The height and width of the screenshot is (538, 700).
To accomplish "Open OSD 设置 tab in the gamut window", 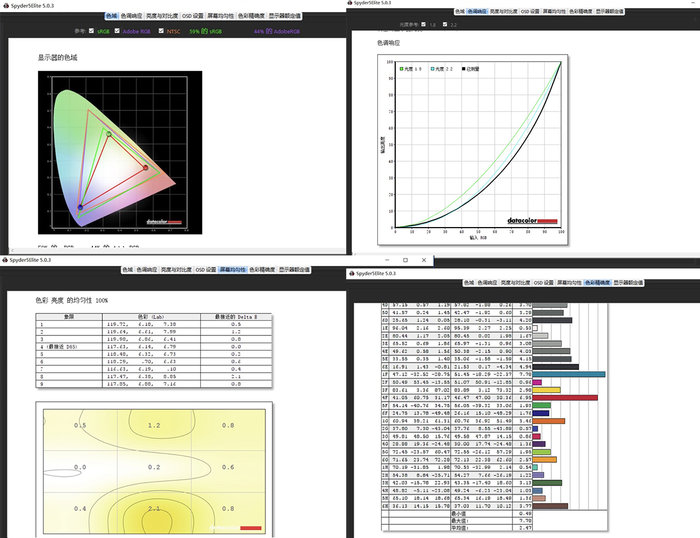I will coord(193,16).
